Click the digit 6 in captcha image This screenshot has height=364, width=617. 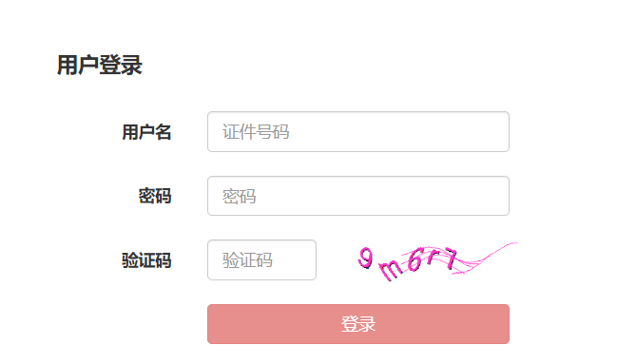pos(415,259)
